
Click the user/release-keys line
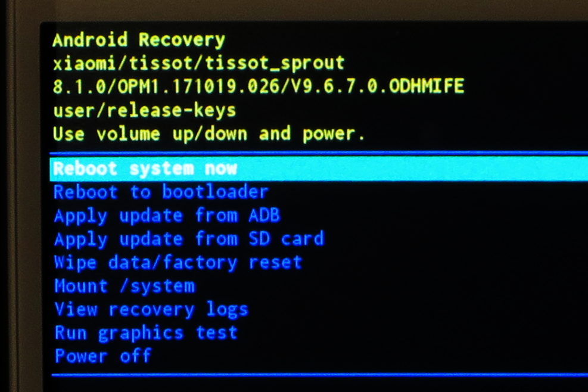click(x=144, y=111)
